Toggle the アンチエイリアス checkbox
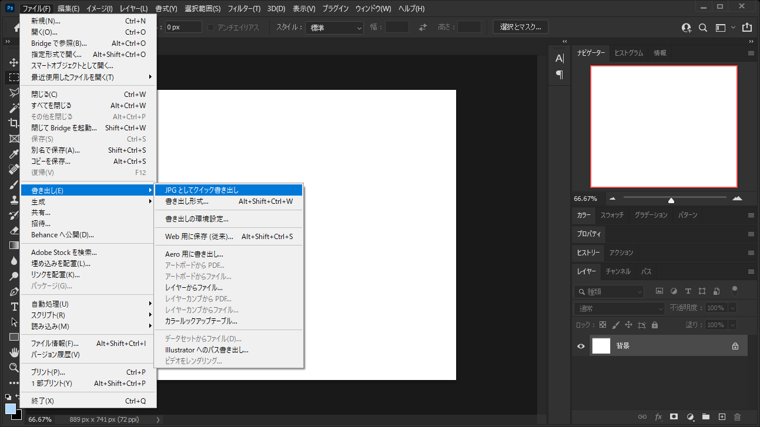Image resolution: width=760 pixels, height=427 pixels. [x=211, y=28]
